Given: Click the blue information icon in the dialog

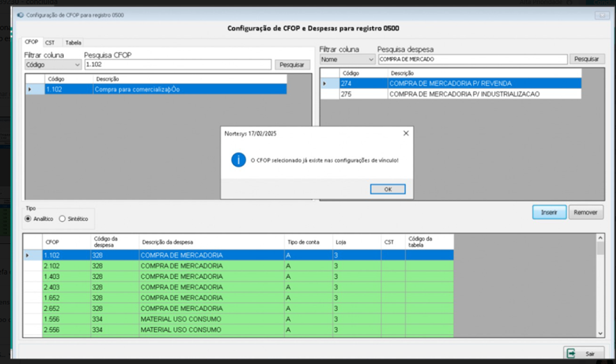Looking at the screenshot, I should 238,160.
